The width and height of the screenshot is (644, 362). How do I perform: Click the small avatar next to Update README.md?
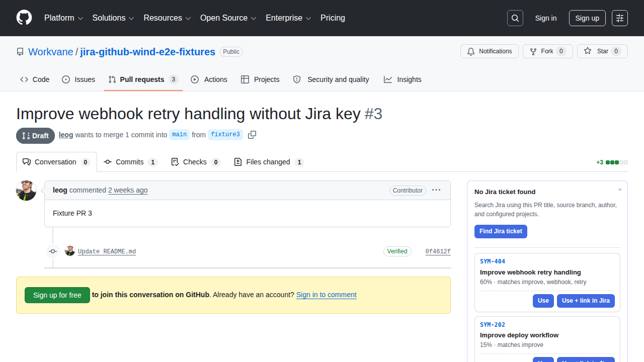(x=70, y=251)
